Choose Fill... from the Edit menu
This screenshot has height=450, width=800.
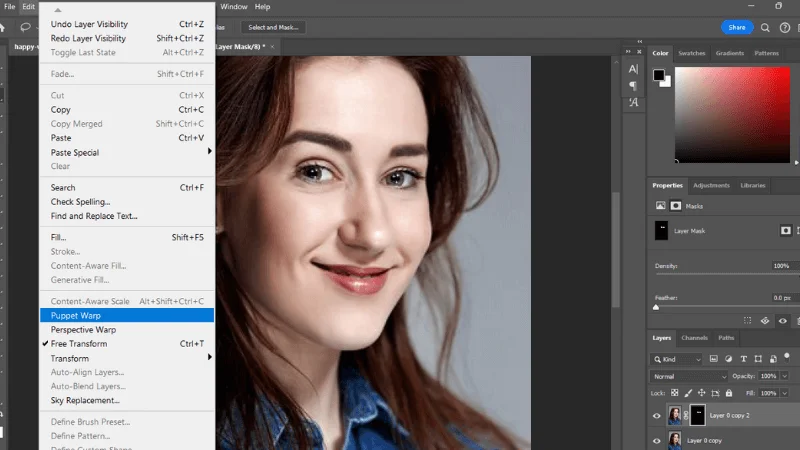pyautogui.click(x=127, y=237)
